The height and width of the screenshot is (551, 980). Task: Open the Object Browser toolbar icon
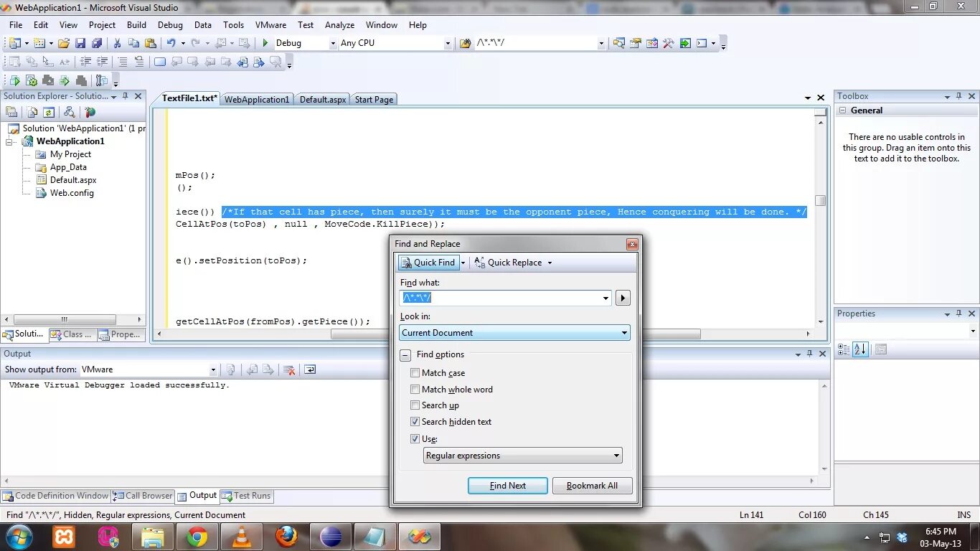(x=651, y=43)
